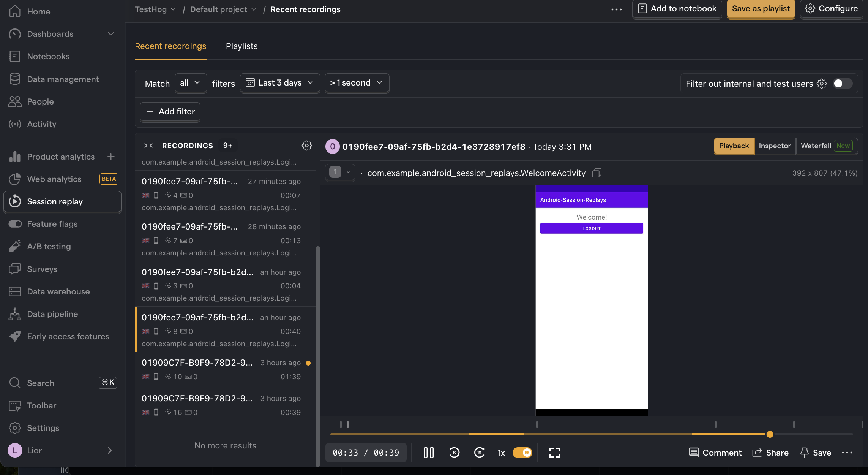Toggle the skip inactivity button
868x475 pixels.
(522, 451)
